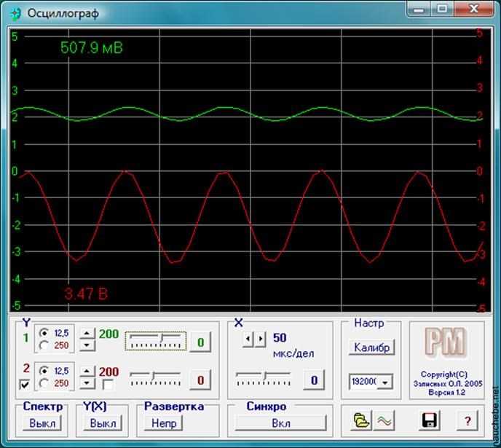Screen dimensions: 501x448
Task: Reset channel 2 offset with the red 0 button
Action: point(200,380)
